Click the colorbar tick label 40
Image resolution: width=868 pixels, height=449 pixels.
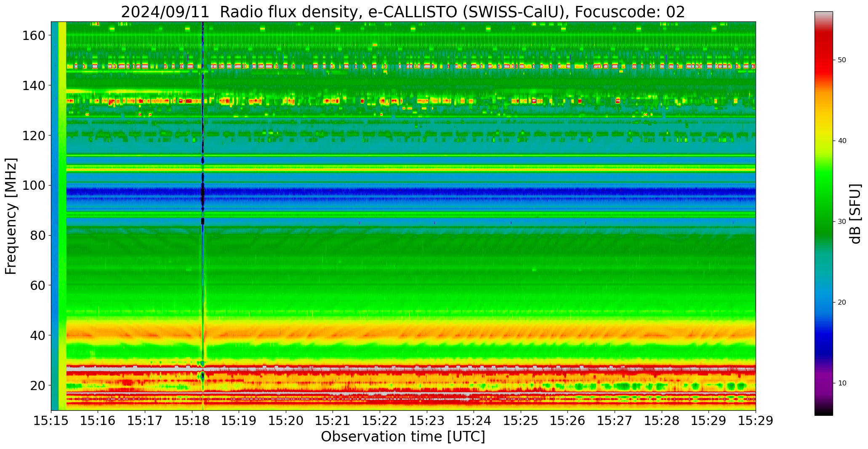tap(842, 141)
